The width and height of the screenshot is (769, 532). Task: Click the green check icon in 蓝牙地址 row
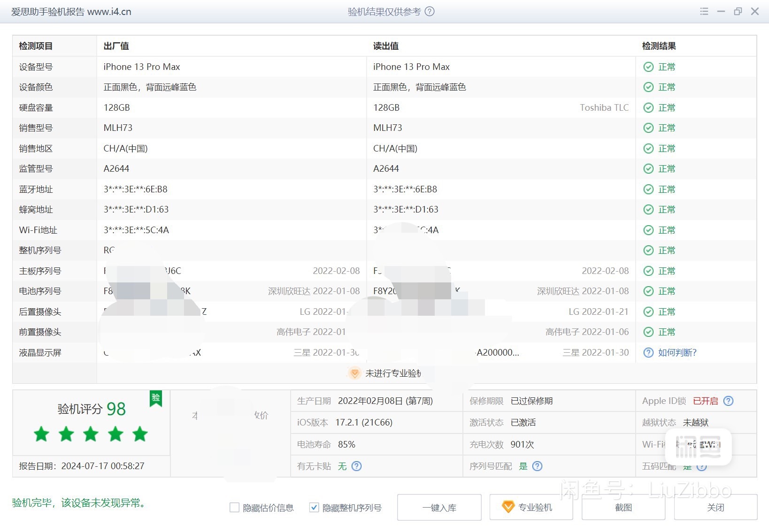click(648, 190)
